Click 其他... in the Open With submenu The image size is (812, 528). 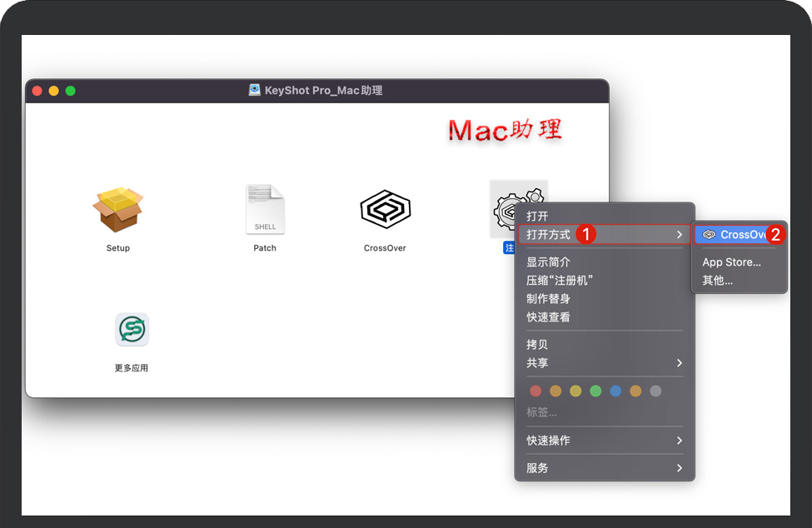pos(717,281)
